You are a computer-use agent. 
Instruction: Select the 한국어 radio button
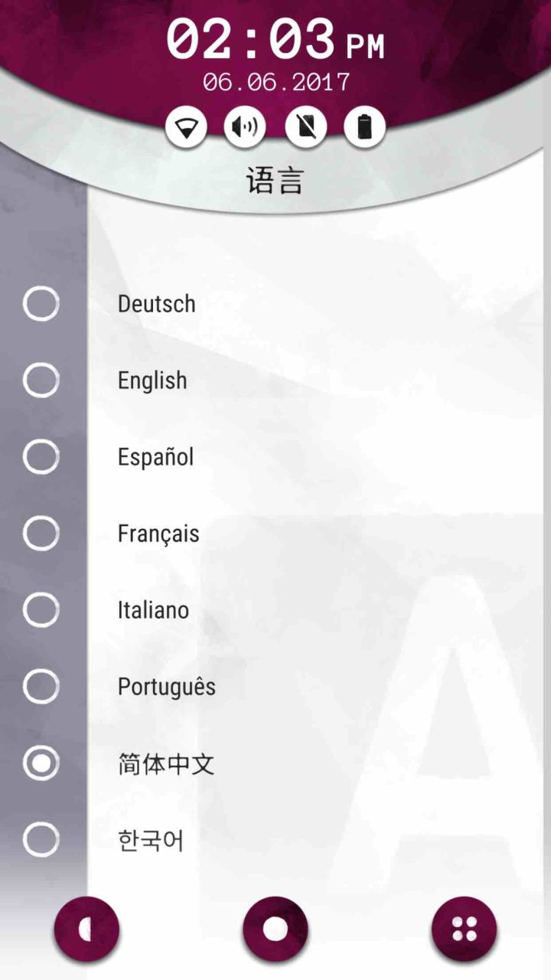pyautogui.click(x=41, y=840)
